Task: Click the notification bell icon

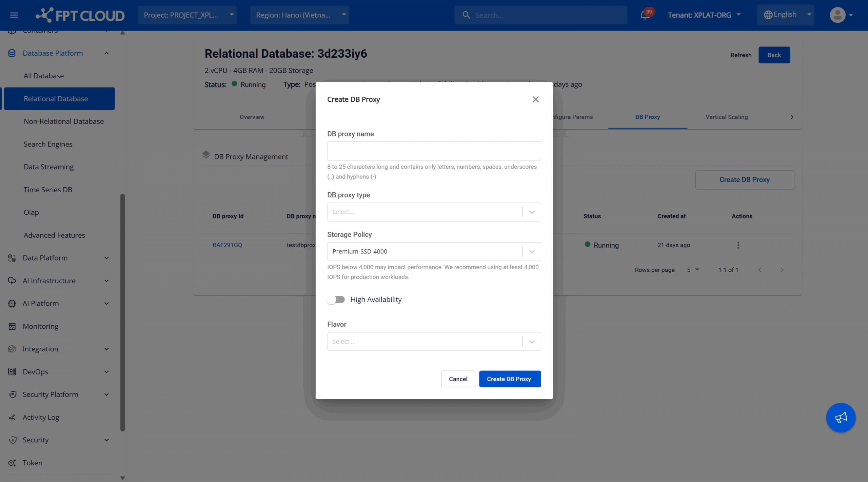Action: (x=645, y=15)
